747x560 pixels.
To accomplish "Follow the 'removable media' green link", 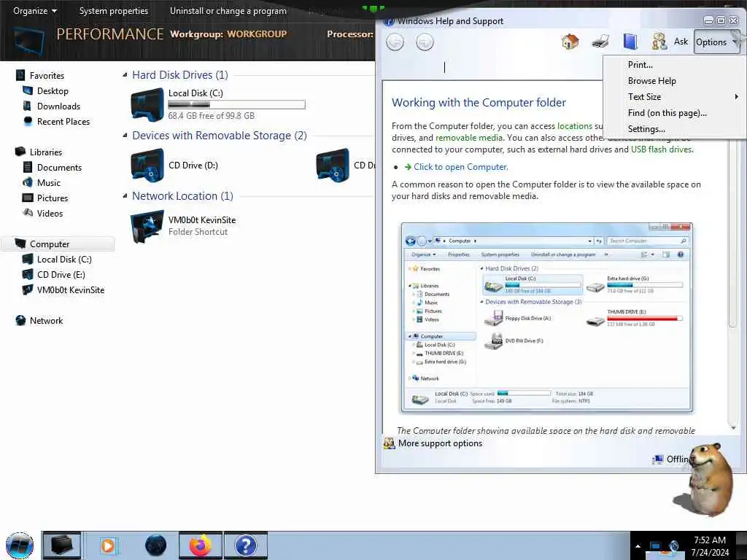I will [469, 138].
